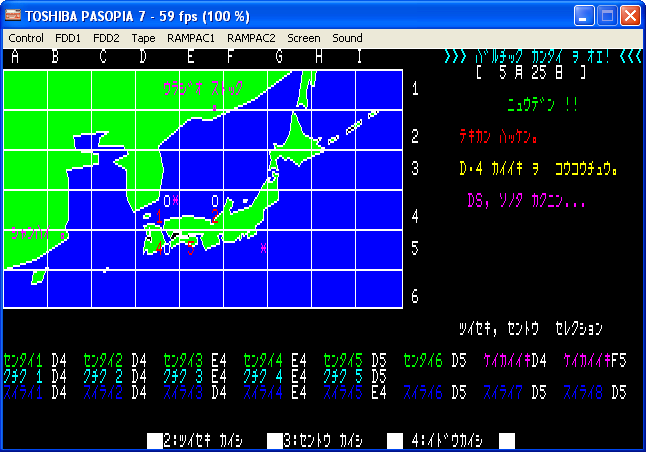Click the 'スイライ2' status entry

pos(115,393)
